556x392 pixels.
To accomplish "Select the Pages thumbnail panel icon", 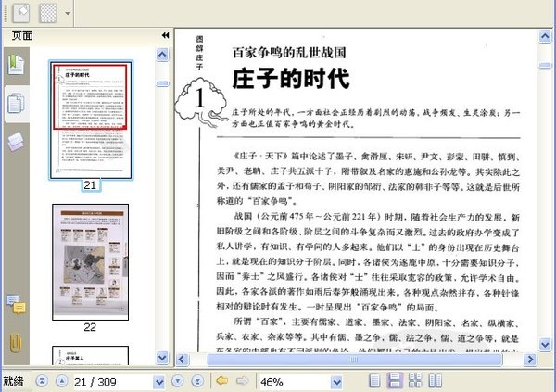I will coord(16,102).
